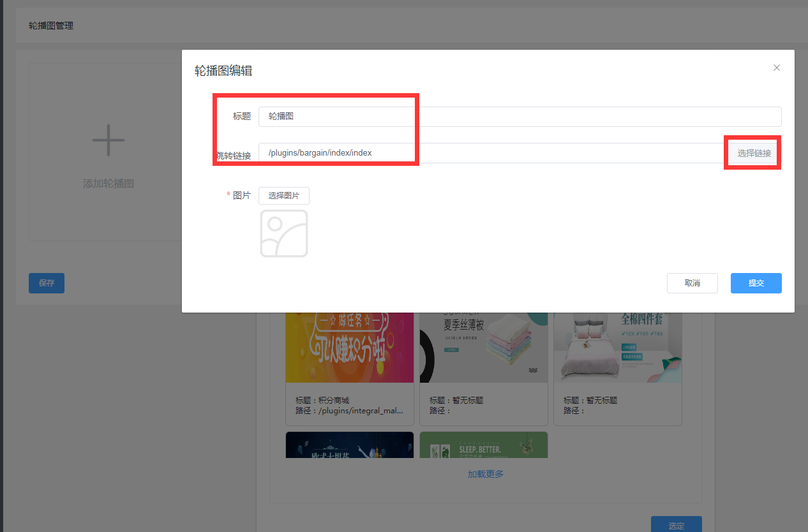This screenshot has height=532, width=808.
Task: Click the 标题：积分商城 caption text
Action: click(322, 401)
